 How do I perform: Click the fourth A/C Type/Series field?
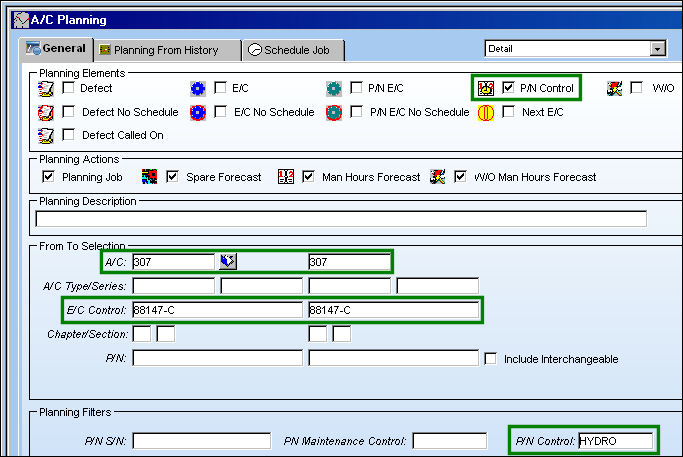(438, 286)
